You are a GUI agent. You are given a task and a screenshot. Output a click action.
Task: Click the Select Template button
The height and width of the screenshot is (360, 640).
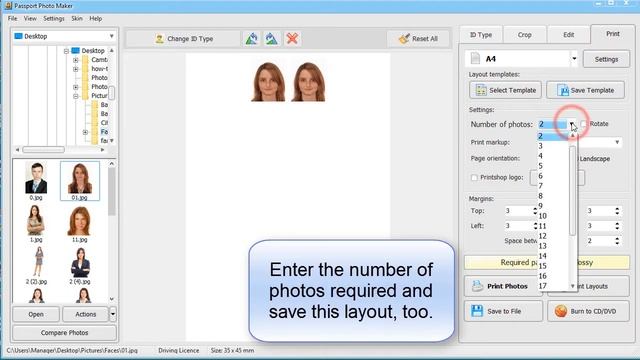click(x=505, y=90)
